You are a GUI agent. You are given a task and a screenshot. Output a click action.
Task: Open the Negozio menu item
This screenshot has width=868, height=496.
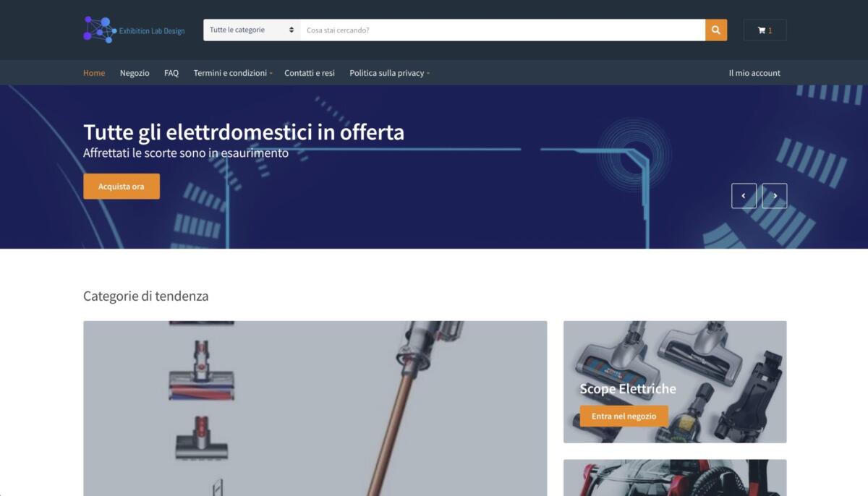[x=135, y=72]
